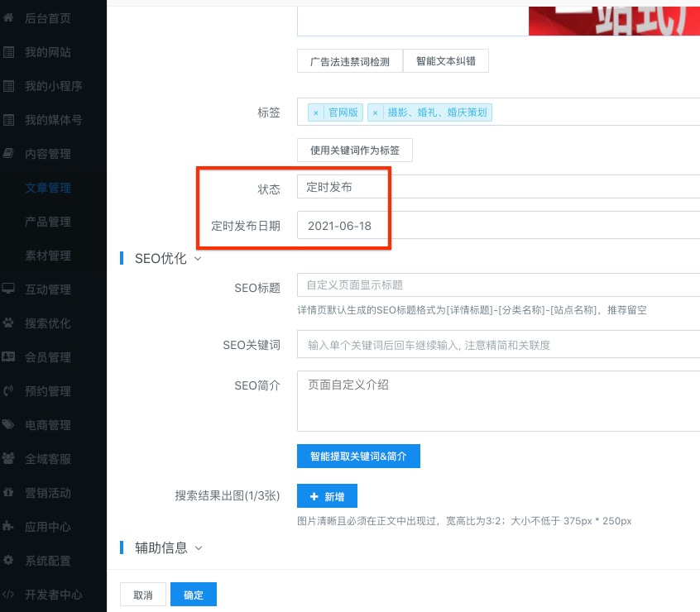Remove the 官网版 tag with its x
Image resolution: width=700 pixels, height=612 pixels.
click(316, 113)
